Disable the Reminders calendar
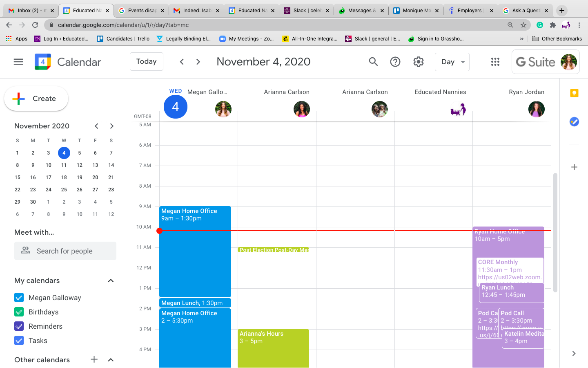The width and height of the screenshot is (588, 368). click(x=19, y=326)
